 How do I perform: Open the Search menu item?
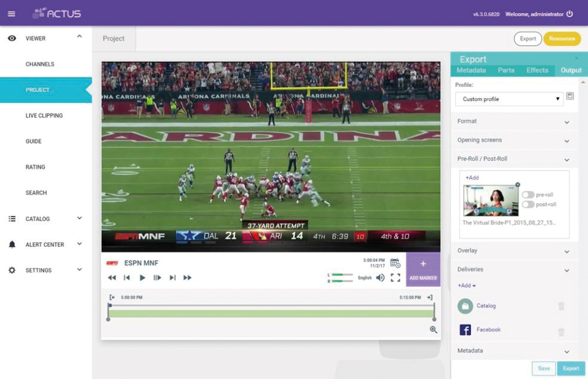coord(36,193)
